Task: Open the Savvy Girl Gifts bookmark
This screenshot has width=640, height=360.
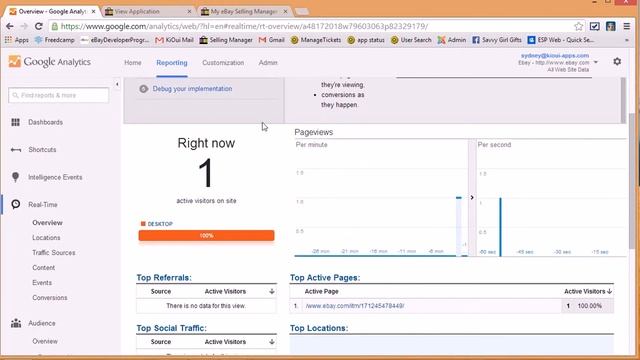Action: pyautogui.click(x=497, y=40)
